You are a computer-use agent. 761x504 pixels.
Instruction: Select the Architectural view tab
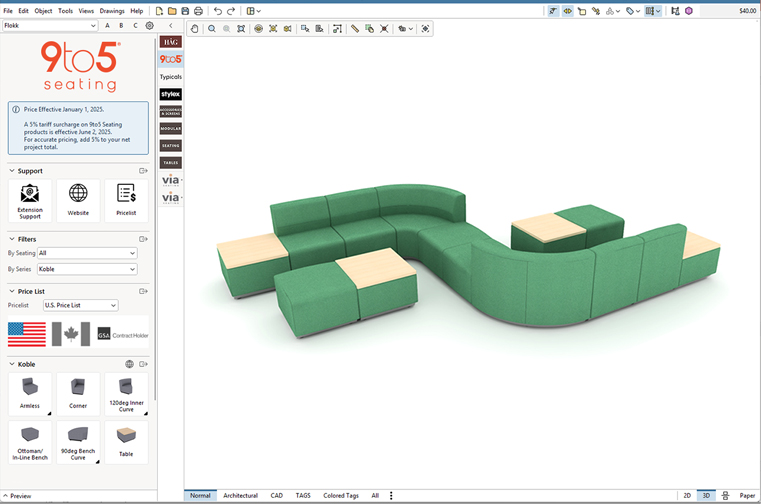pyautogui.click(x=240, y=495)
